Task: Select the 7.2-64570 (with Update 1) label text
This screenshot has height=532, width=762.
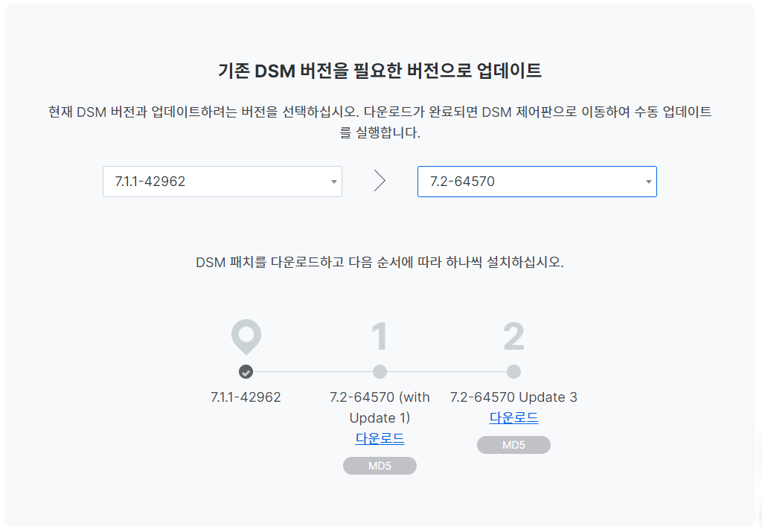Action: tap(380, 407)
